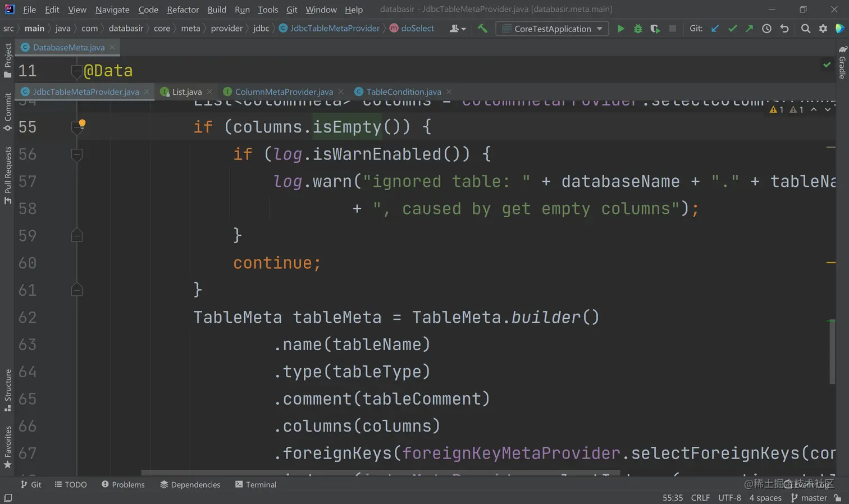Image resolution: width=849 pixels, height=504 pixels.
Task: Change indentation via 4 spaces widget
Action: coord(765,498)
